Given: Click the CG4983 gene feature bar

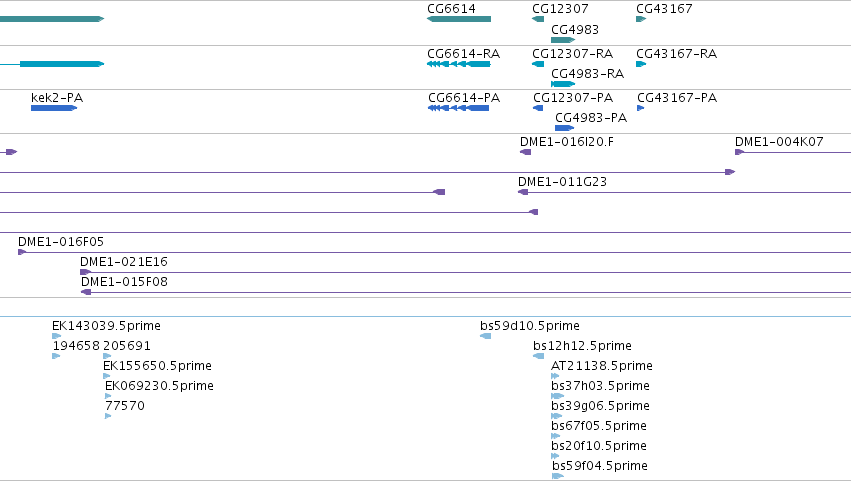Looking at the screenshot, I should coord(563,40).
